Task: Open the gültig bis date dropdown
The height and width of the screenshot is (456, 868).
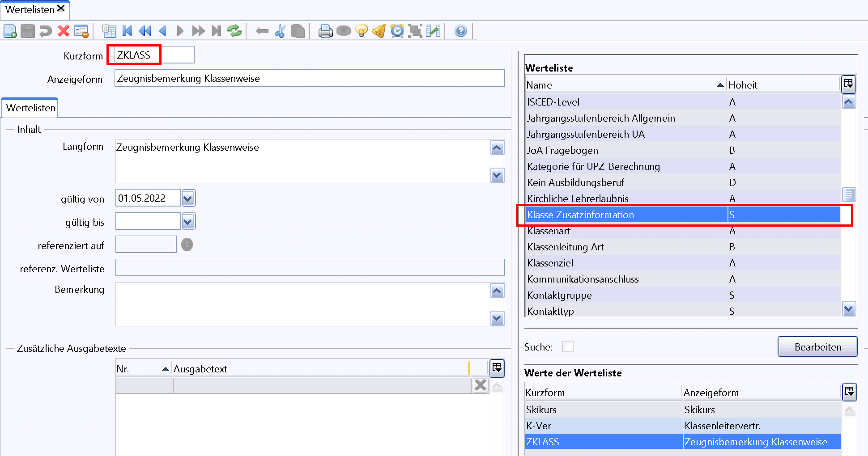Action: 188,221
